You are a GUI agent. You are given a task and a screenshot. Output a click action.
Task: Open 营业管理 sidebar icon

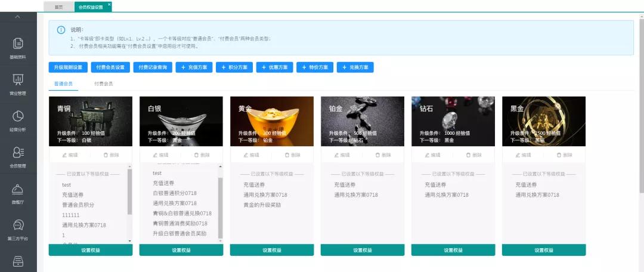coord(18,84)
